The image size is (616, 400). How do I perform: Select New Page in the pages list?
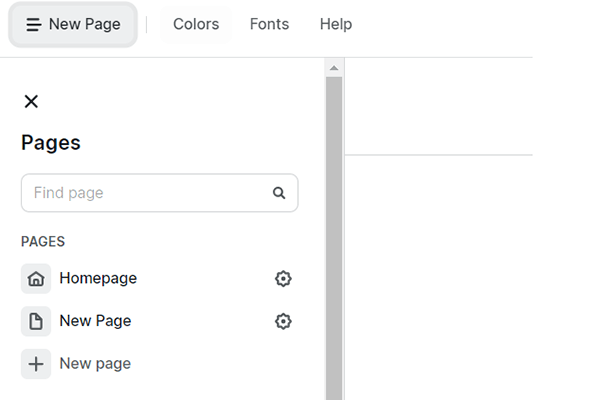coord(95,321)
